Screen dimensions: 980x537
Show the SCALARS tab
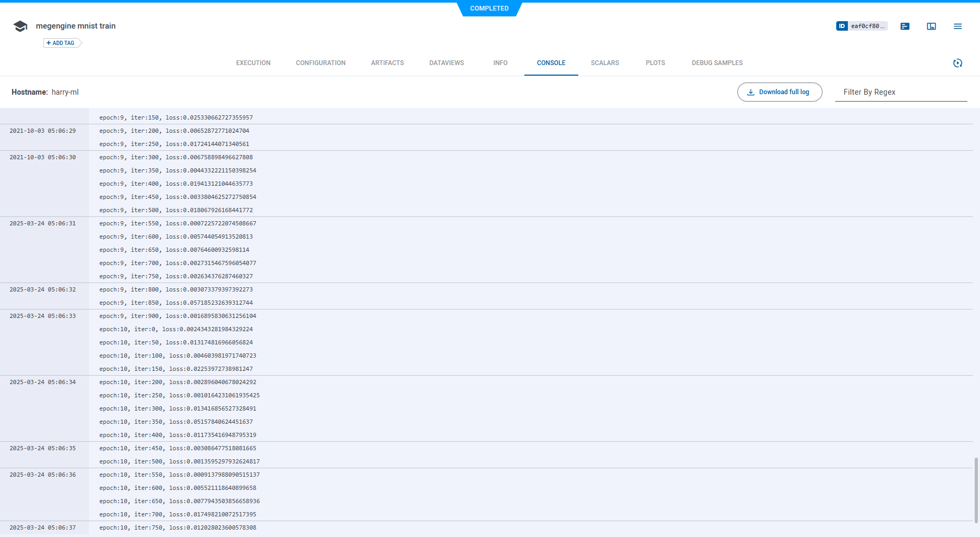605,63
